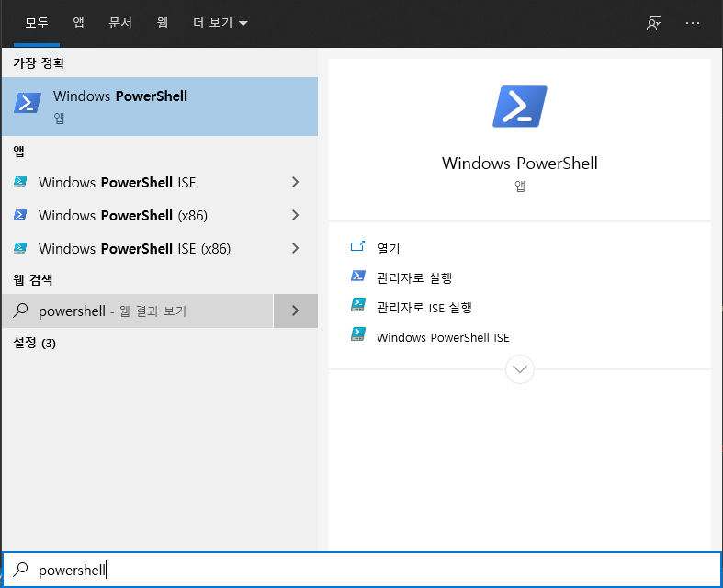This screenshot has width=723, height=588.
Task: Click the magnifier icon in search box
Action: (x=20, y=570)
